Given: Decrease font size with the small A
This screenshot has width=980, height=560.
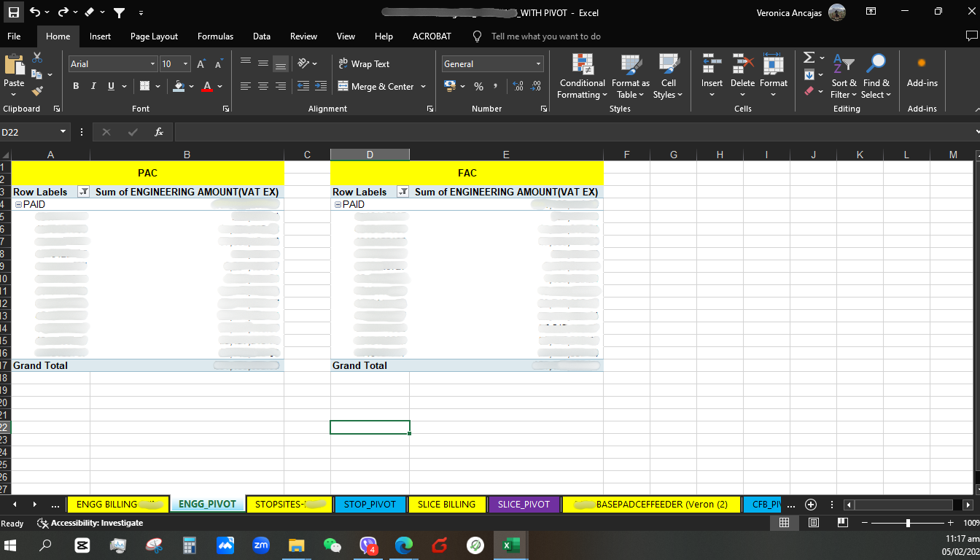Looking at the screenshot, I should tap(218, 64).
